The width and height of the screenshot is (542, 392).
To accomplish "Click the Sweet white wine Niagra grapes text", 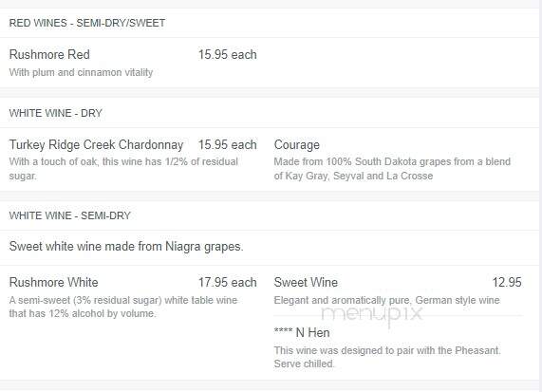I will click(x=126, y=247).
